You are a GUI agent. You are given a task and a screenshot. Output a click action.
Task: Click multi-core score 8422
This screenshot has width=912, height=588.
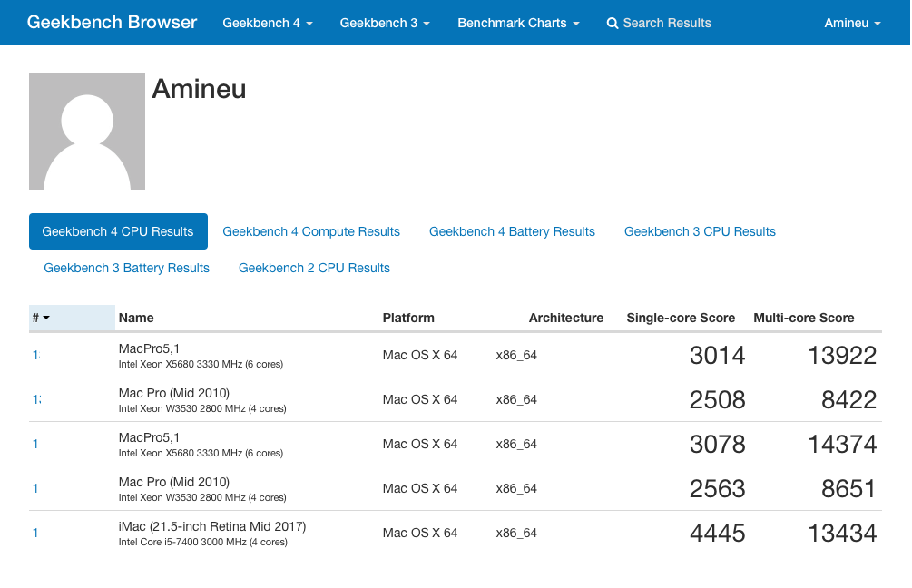coord(848,399)
